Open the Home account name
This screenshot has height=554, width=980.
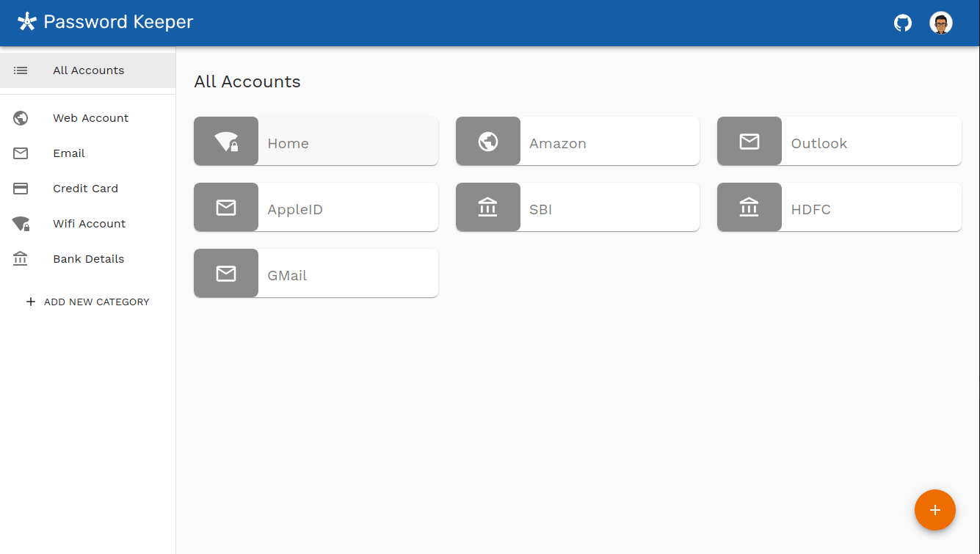click(x=288, y=144)
